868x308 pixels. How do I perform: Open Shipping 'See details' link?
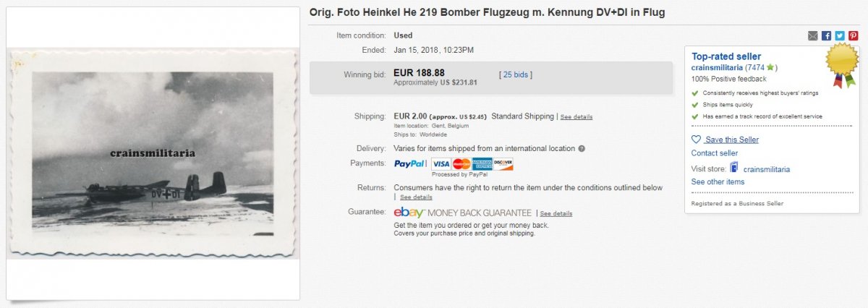pyautogui.click(x=576, y=117)
